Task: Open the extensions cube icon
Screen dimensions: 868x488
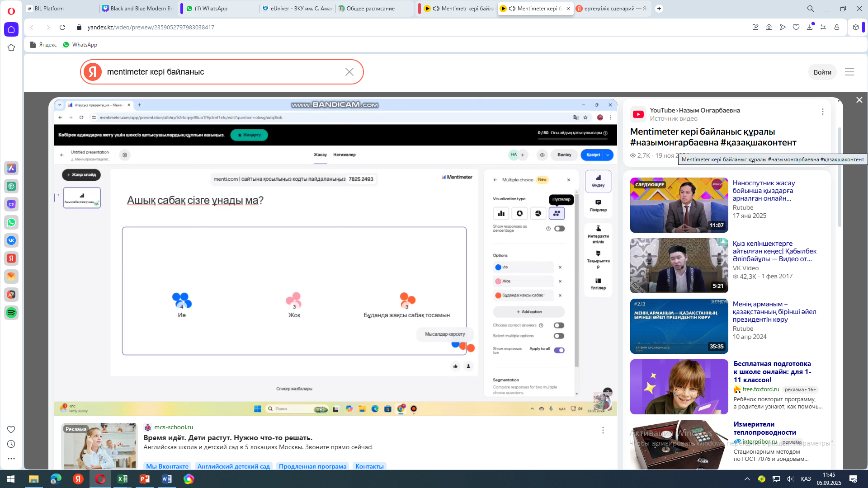Action: (x=856, y=27)
